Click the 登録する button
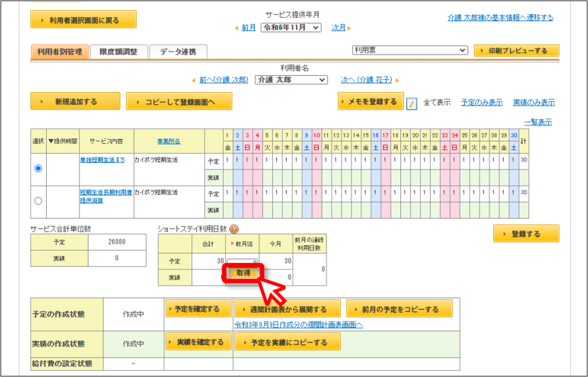The height and width of the screenshot is (377, 588). [x=526, y=234]
